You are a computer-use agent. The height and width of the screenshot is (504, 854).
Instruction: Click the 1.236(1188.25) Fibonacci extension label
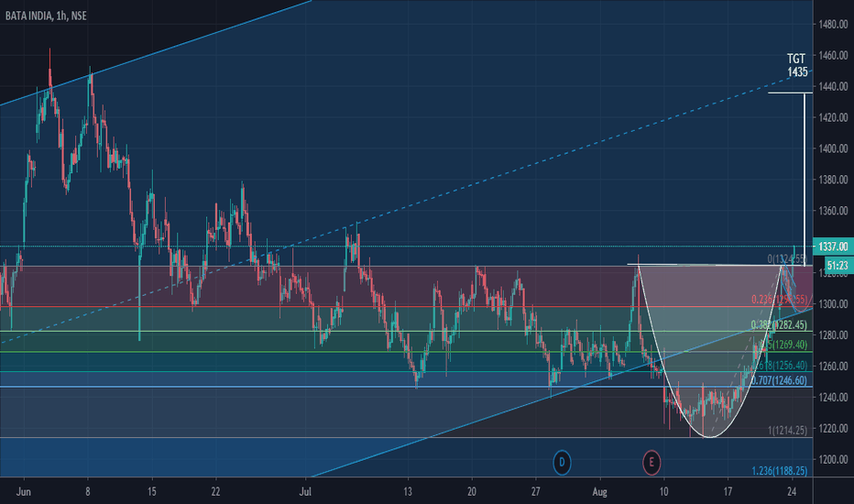click(x=780, y=471)
